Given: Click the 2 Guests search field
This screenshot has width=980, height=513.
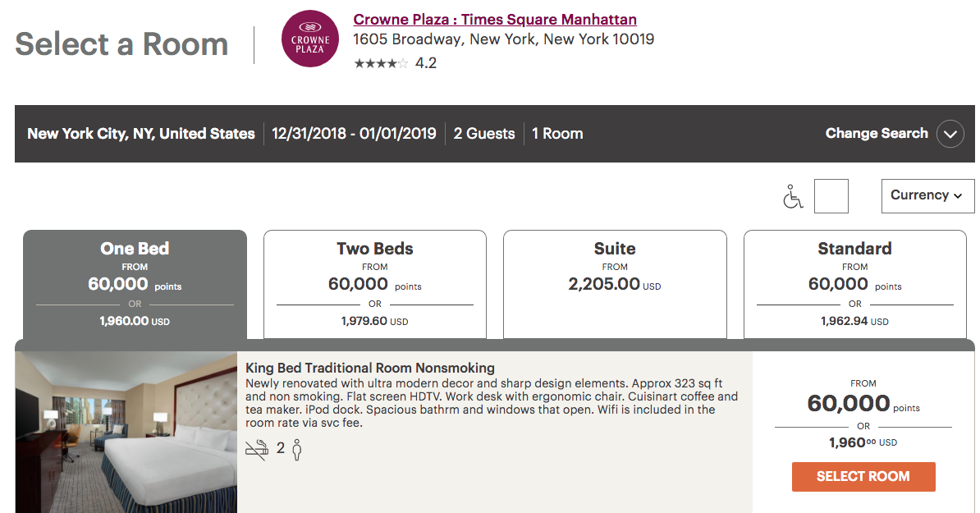Looking at the screenshot, I should point(484,134).
